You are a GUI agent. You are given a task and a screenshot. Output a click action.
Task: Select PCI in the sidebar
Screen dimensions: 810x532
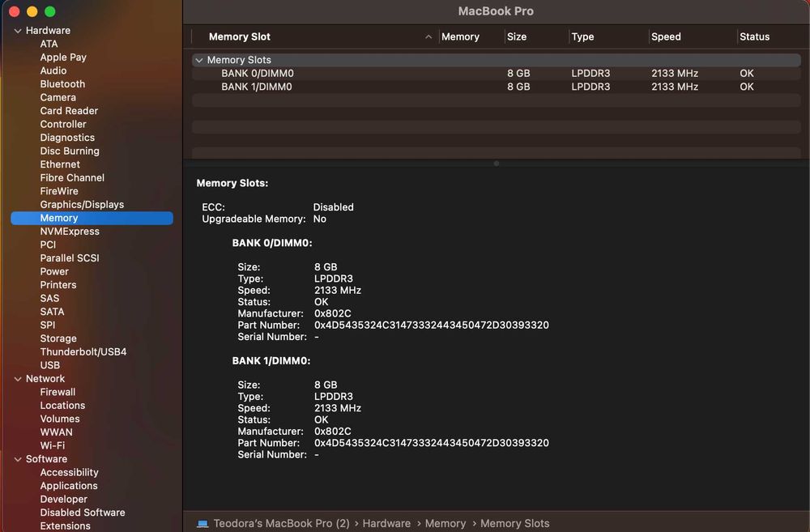48,245
